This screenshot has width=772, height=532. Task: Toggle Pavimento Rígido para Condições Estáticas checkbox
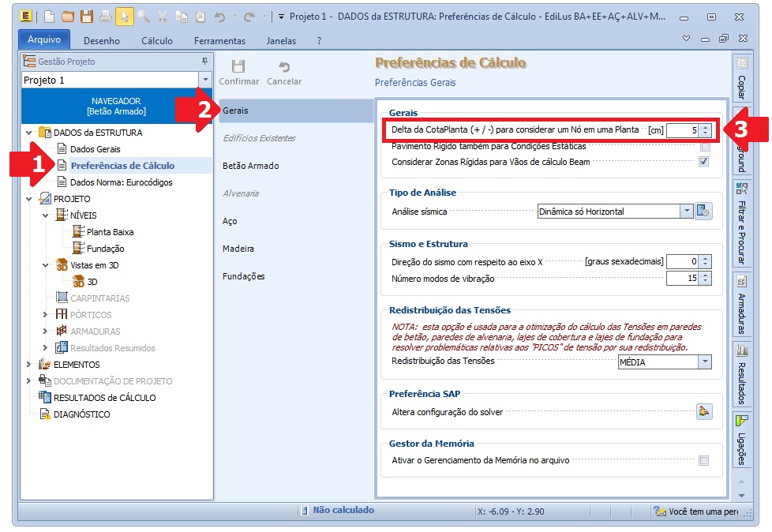[705, 146]
